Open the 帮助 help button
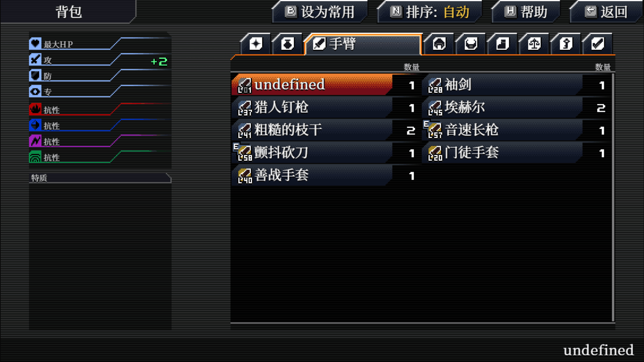This screenshot has width=644, height=362. pos(526,12)
